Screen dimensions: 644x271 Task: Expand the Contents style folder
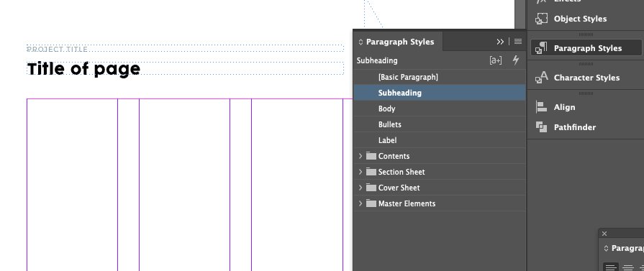pos(360,156)
